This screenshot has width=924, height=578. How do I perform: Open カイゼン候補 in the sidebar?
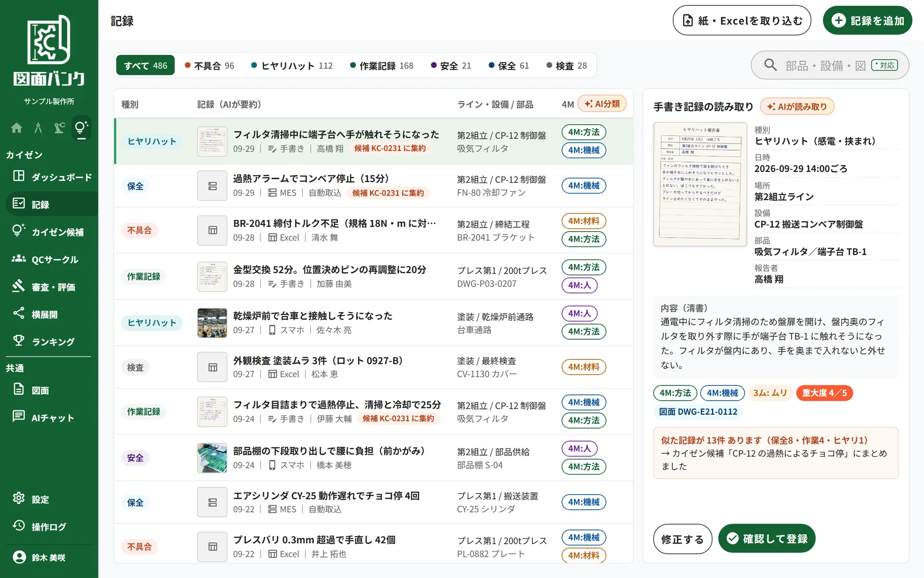click(51, 232)
